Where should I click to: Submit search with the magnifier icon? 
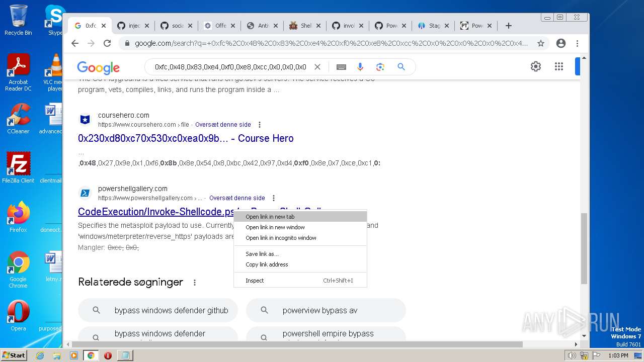(x=401, y=67)
